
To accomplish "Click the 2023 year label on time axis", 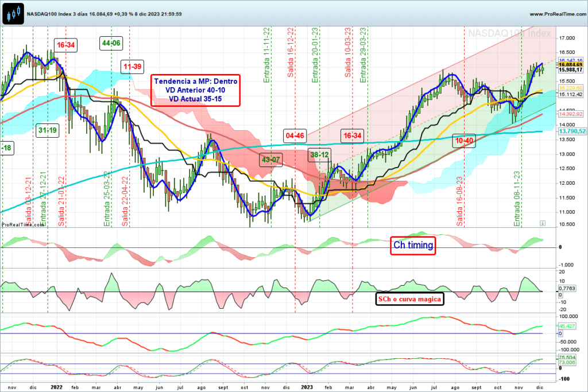I will 307,387.
